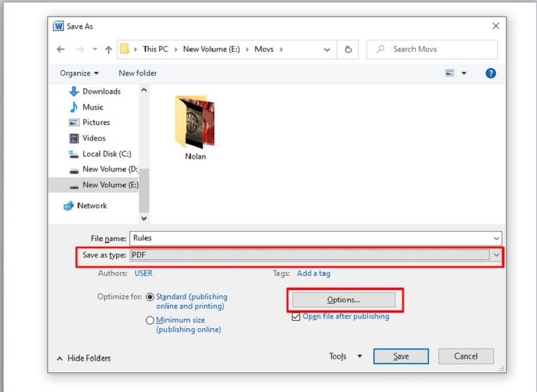
Task: Click the File name field containing Rules
Action: pyautogui.click(x=315, y=239)
